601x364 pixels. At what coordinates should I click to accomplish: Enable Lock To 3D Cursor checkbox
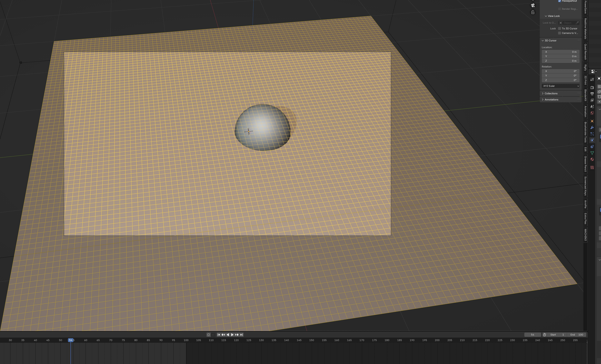560,28
